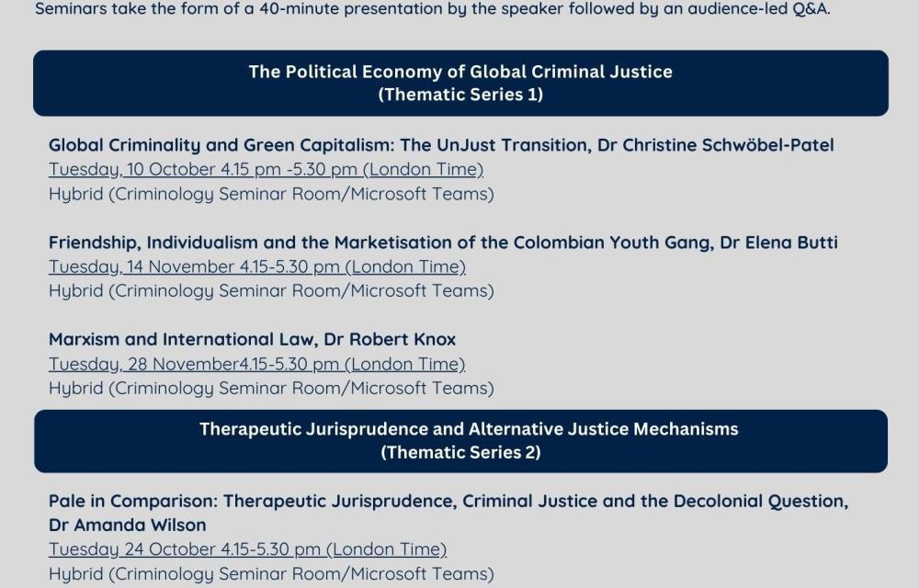Click Hybrid location line under 14 November
The image size is (919, 588).
tap(271, 291)
